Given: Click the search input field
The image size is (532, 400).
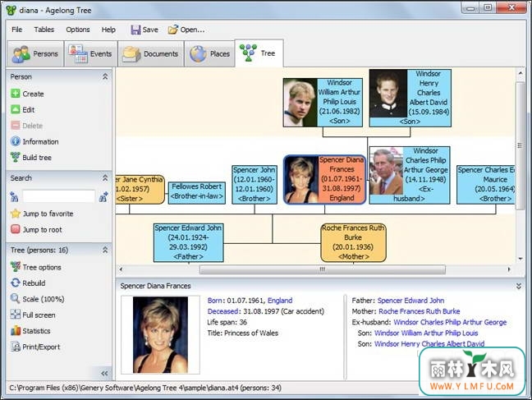Looking at the screenshot, I should coord(58,196).
